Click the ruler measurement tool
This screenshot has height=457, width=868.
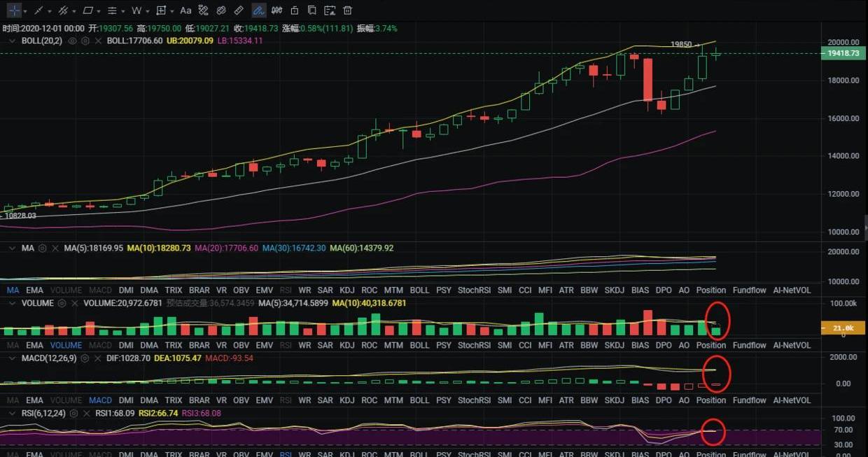[239, 10]
